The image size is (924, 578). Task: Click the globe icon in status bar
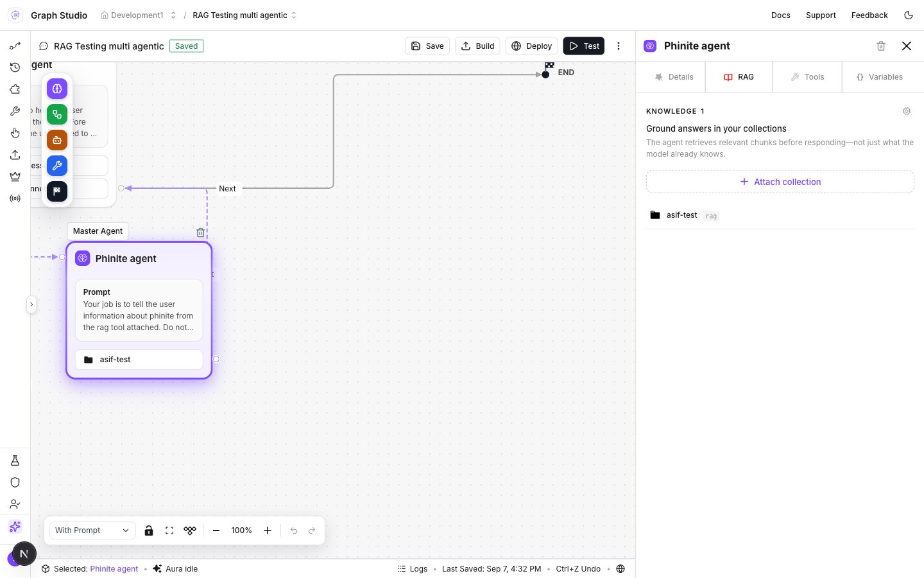(620, 569)
